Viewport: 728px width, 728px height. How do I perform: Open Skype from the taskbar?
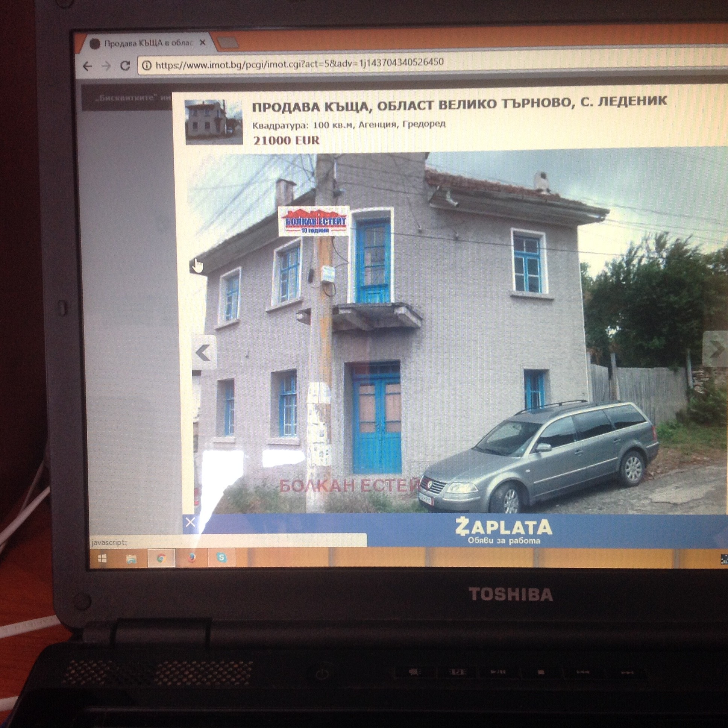tap(221, 557)
